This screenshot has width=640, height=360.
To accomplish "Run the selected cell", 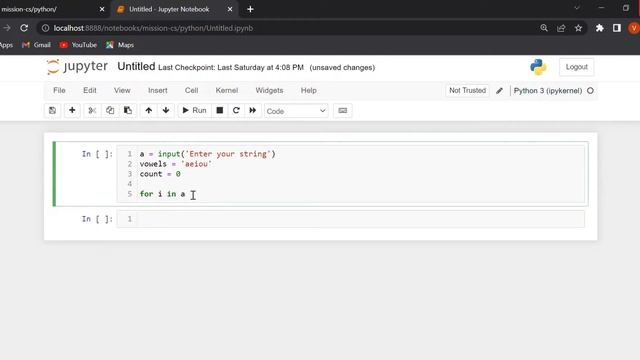I will (194, 111).
